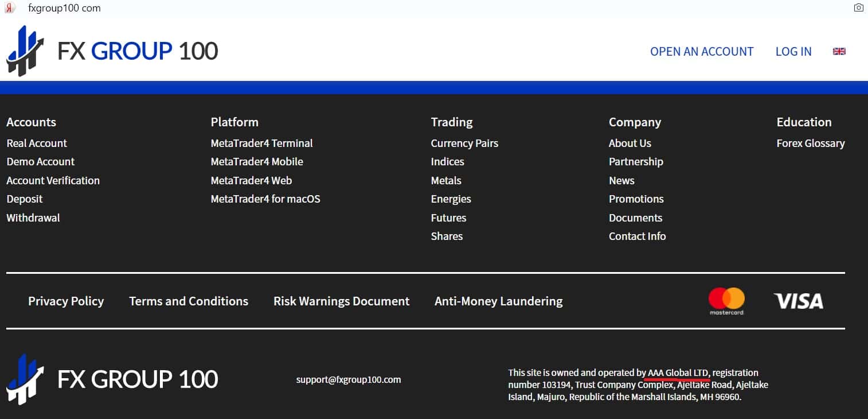Click the FX Group 100 header logo
Viewport: 868px width, 419px height.
click(x=112, y=51)
